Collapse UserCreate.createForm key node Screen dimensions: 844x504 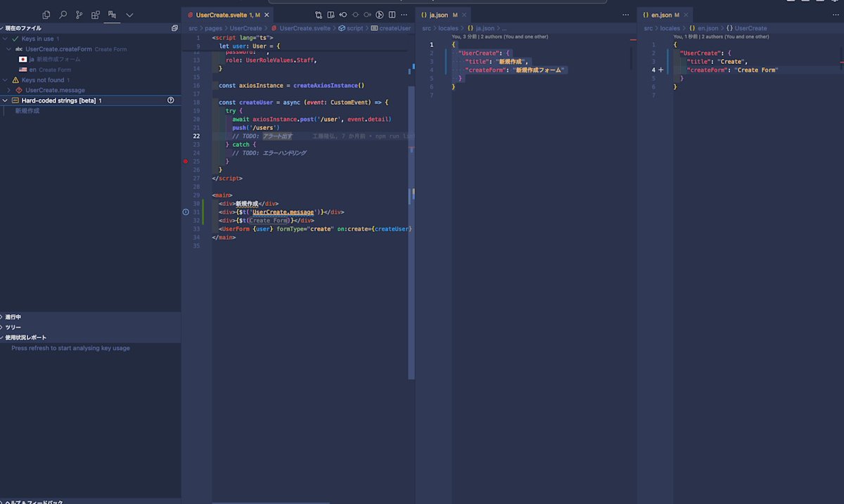9,49
